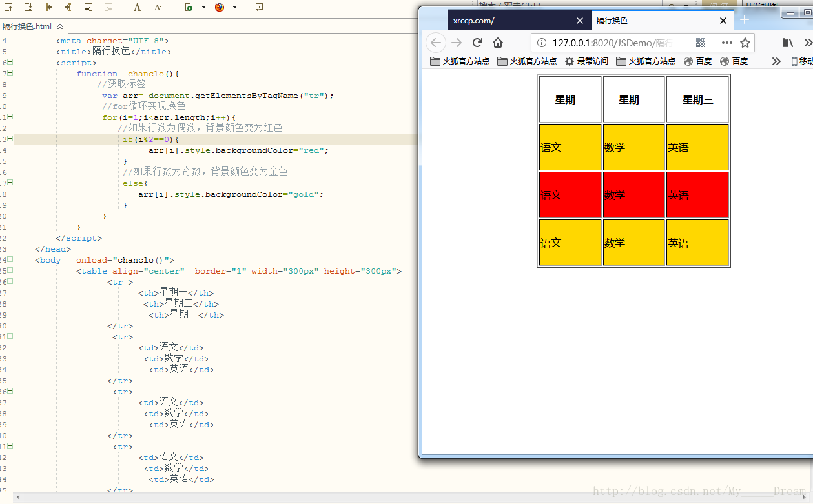Click the backgroundColor="red" code line
This screenshot has width=813, height=504.
(239, 150)
